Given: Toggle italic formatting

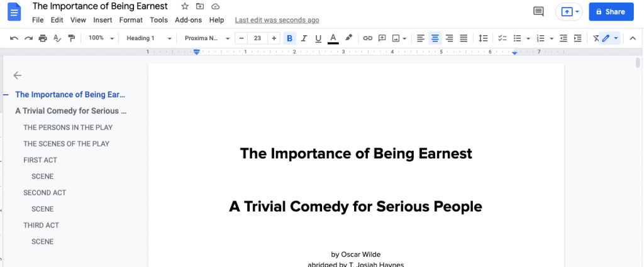Looking at the screenshot, I should (x=304, y=38).
